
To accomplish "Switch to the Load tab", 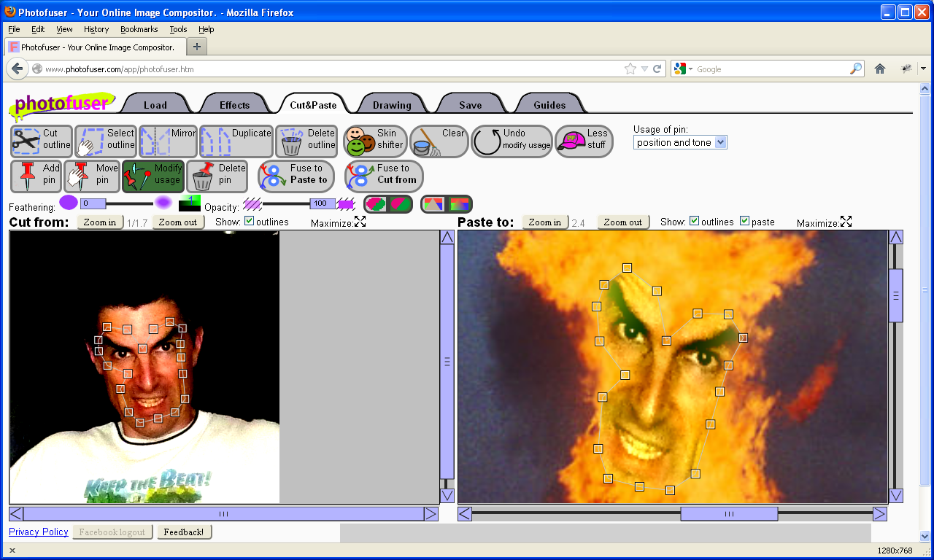I will tap(155, 104).
